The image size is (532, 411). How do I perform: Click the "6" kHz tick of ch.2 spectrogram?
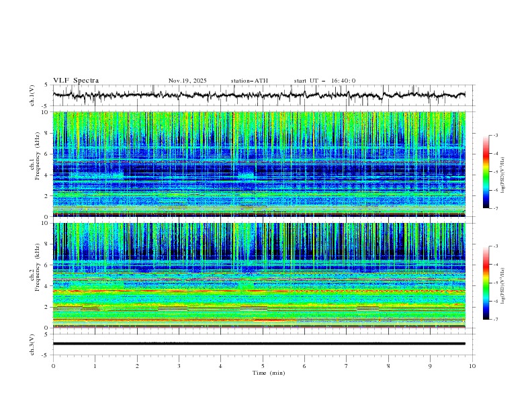[x=46, y=265]
